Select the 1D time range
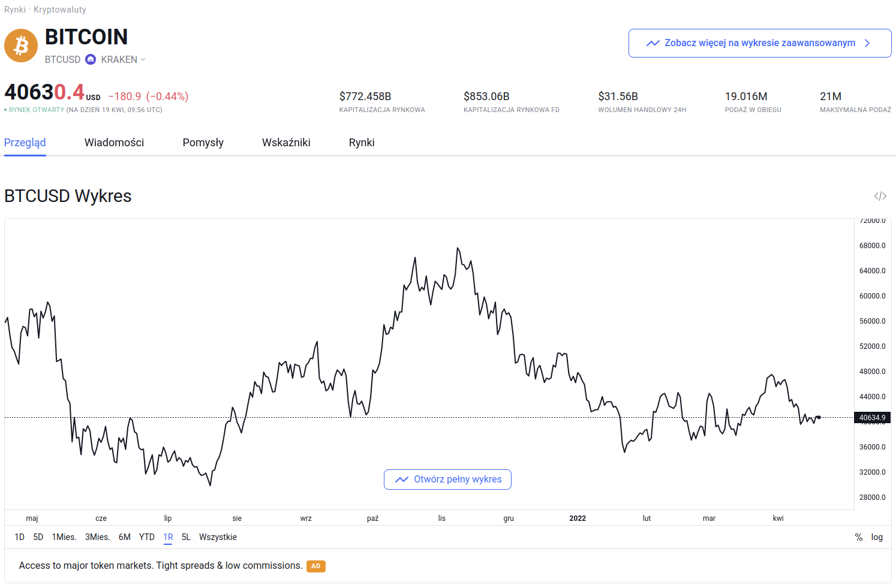896x588 pixels. click(19, 537)
